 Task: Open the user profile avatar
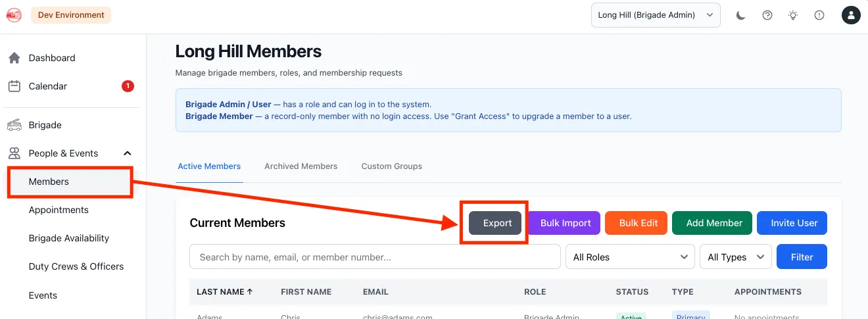click(x=852, y=15)
